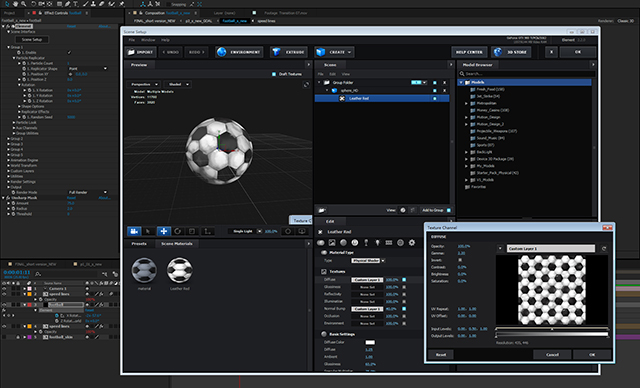Click the Redo button in Scene Setup
The image size is (640, 388).
(197, 52)
